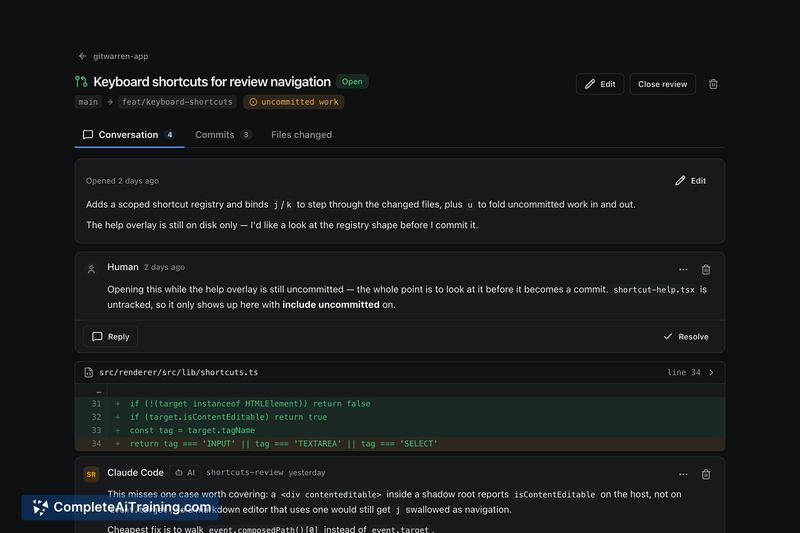Open src/renderer/src/lib/shortcuts.ts file path
This screenshot has height=533, width=800.
click(179, 372)
